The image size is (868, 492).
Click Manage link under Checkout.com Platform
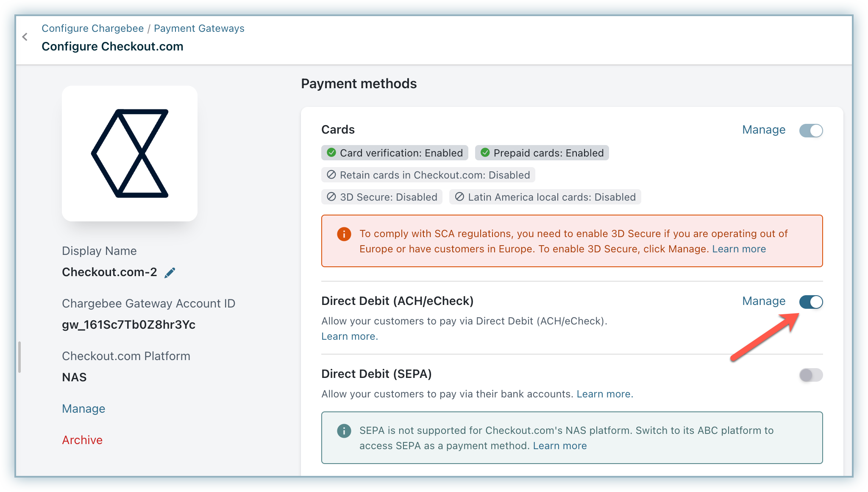pyautogui.click(x=83, y=408)
